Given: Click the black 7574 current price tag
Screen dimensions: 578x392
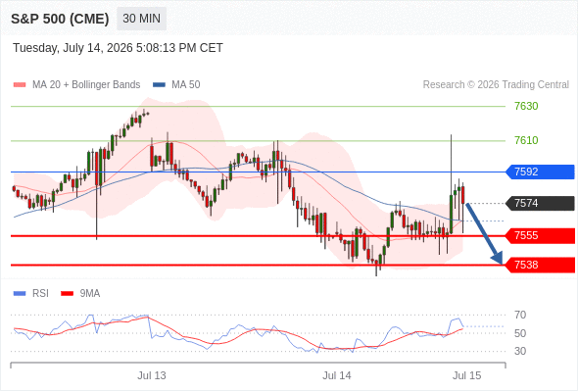Looking at the screenshot, I should point(540,203).
